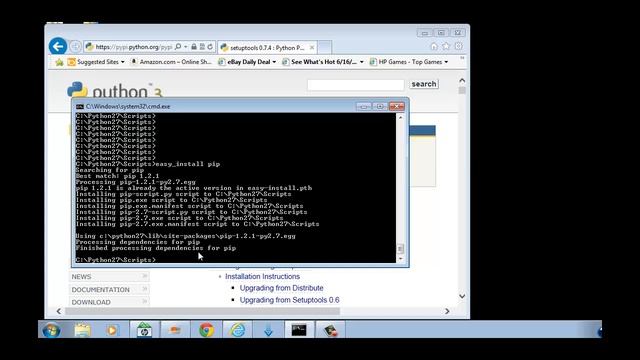
Task: Open the Windows Start orb
Action: coord(51,330)
